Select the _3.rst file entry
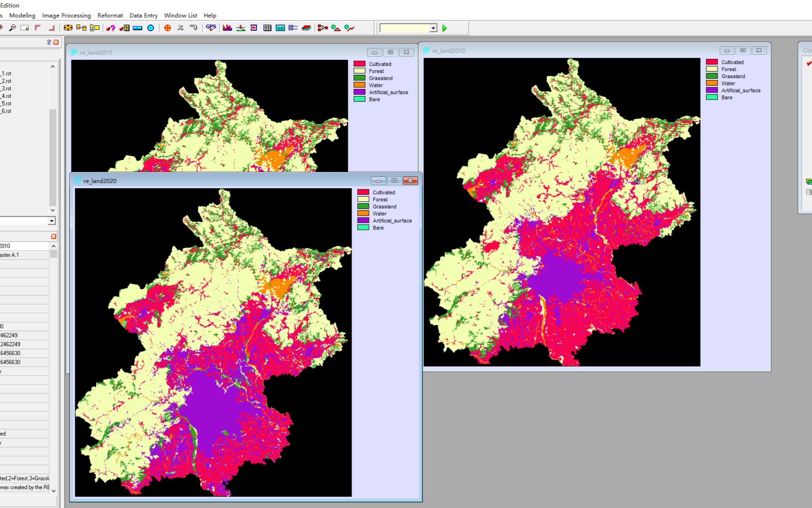Viewport: 812px width, 508px height. tap(6, 88)
